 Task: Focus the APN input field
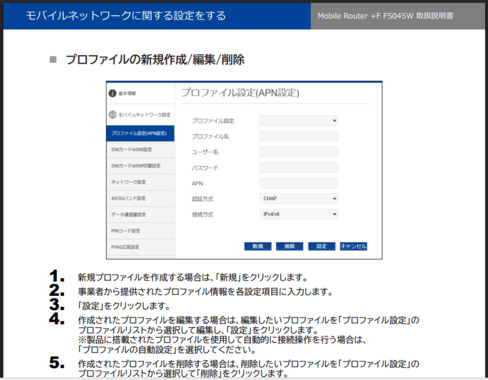(299, 183)
